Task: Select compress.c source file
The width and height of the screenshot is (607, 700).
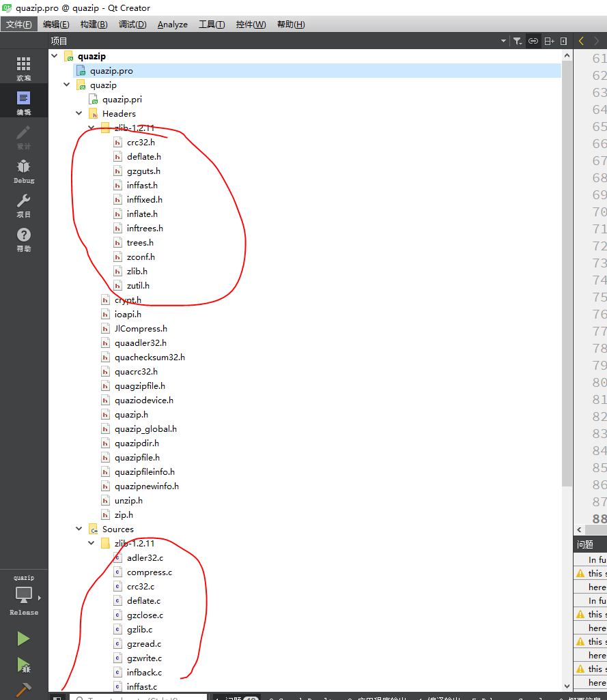Action: pyautogui.click(x=149, y=572)
